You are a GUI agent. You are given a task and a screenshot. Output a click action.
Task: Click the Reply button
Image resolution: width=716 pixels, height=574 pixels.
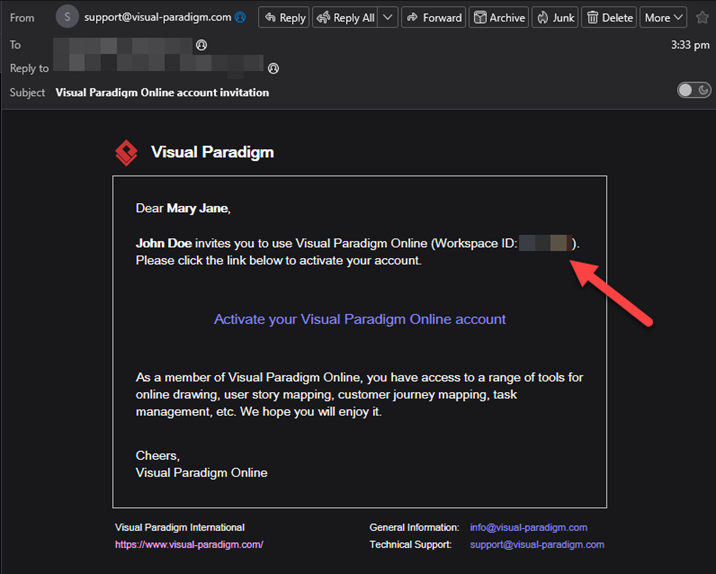pos(284,17)
